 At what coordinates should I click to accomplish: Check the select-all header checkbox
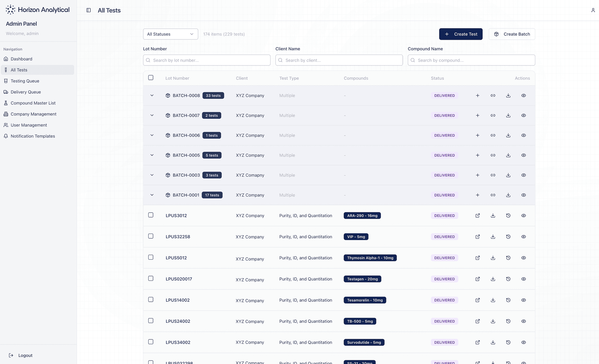point(151,78)
